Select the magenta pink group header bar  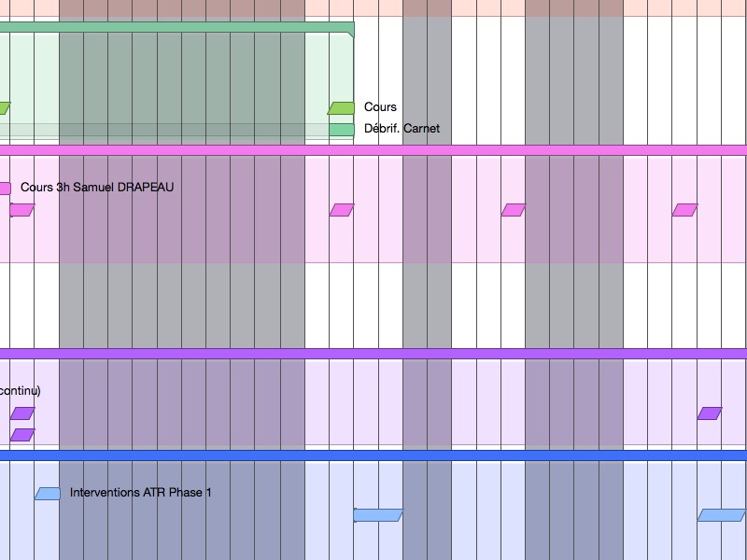pyautogui.click(x=373, y=149)
